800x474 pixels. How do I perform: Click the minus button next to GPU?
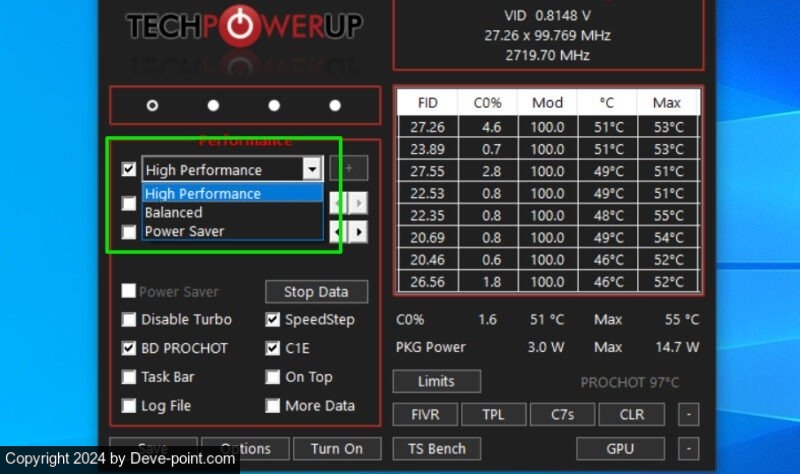tap(688, 448)
